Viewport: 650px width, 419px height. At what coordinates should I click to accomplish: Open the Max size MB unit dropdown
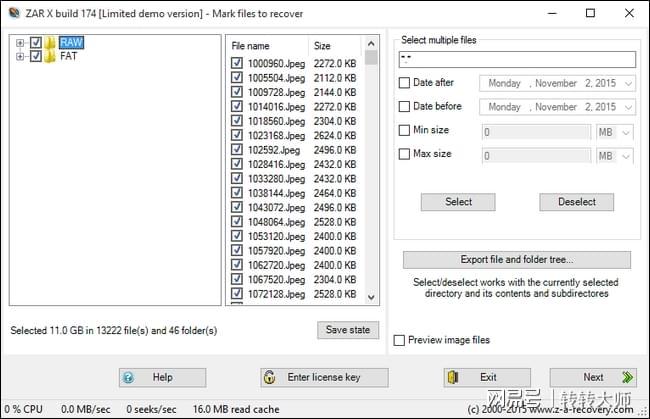click(x=626, y=156)
